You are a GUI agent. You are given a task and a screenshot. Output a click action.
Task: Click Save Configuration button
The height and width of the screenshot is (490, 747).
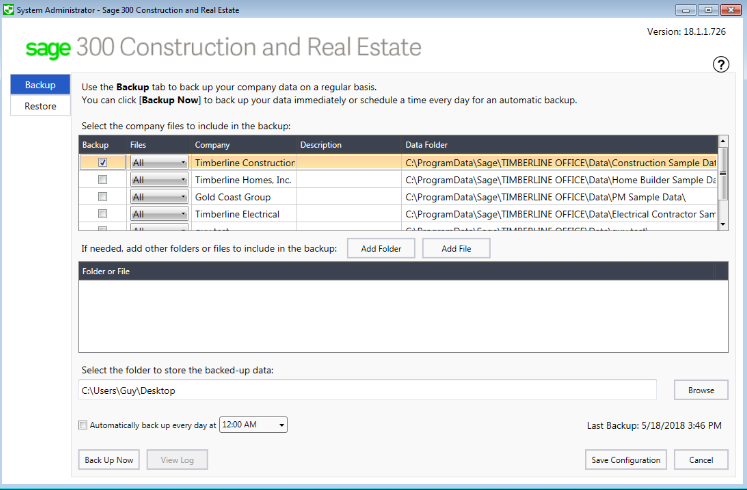626,460
